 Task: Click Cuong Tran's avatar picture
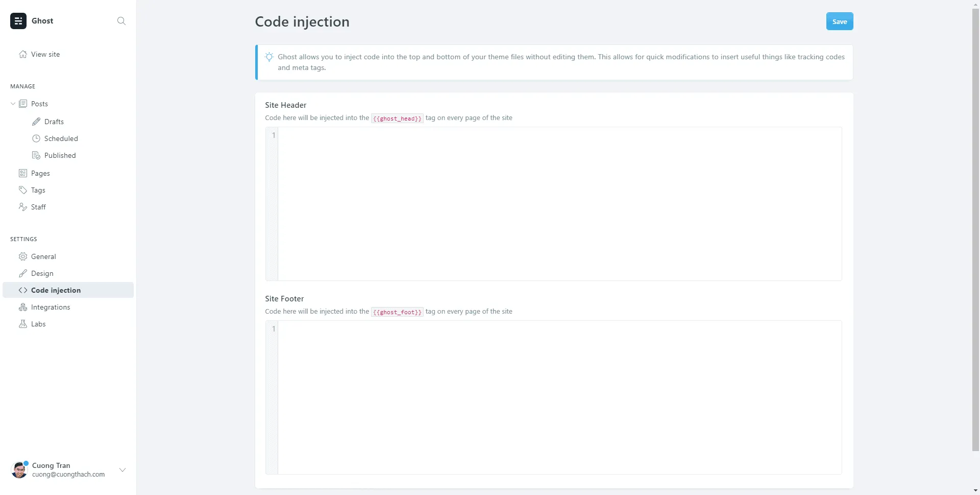click(19, 469)
